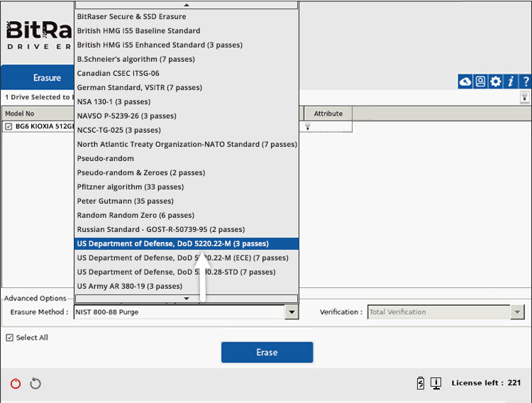Select B.Schneier's algorithm (7 passes)
532x403 pixels.
pyautogui.click(x=187, y=60)
